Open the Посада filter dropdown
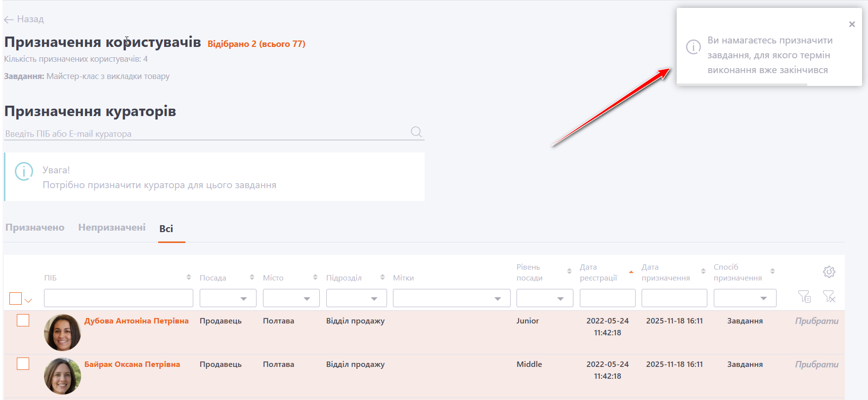The width and height of the screenshot is (868, 400). 228,298
